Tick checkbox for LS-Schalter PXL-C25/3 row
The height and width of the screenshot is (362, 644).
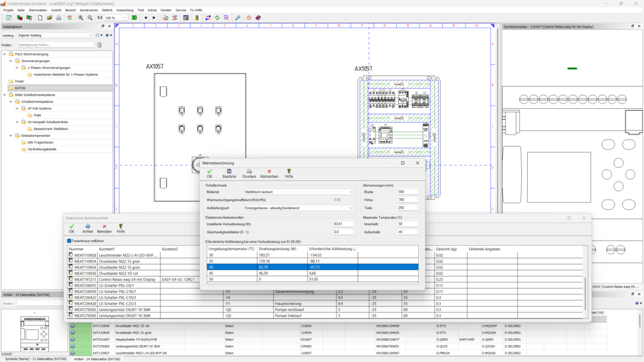click(x=70, y=304)
